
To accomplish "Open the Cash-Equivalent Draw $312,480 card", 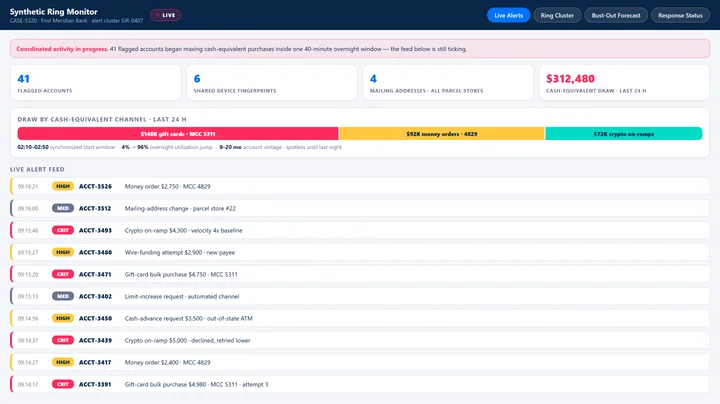I will [x=624, y=83].
